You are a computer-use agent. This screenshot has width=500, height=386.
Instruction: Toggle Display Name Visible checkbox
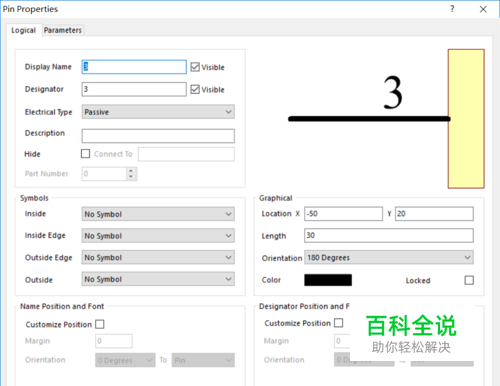click(x=195, y=67)
